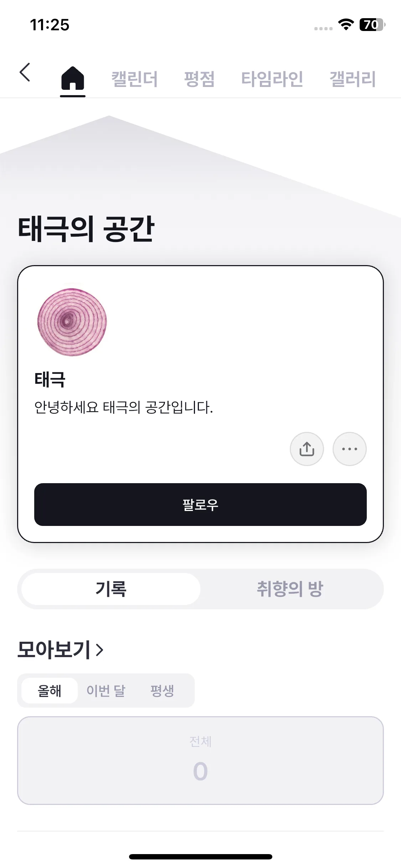Tap the Wi-Fi status icon
The height and width of the screenshot is (868, 401).
click(346, 25)
